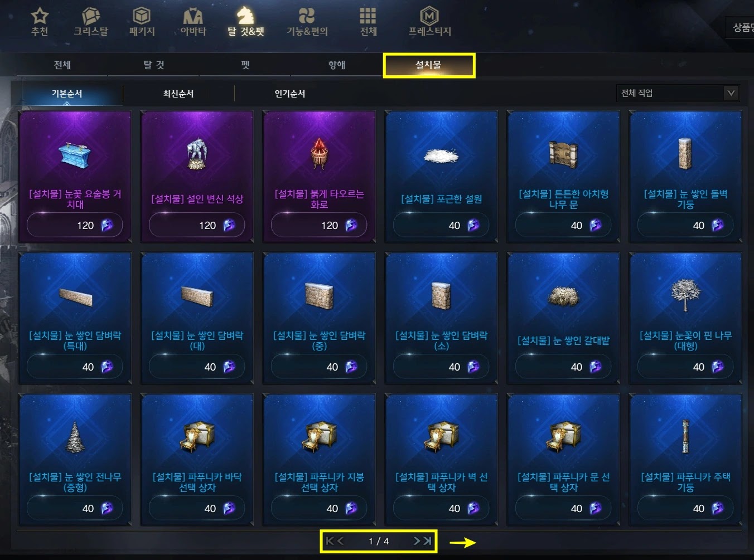Switch to the 항해 sub-tab
This screenshot has width=754, height=560.
(337, 65)
